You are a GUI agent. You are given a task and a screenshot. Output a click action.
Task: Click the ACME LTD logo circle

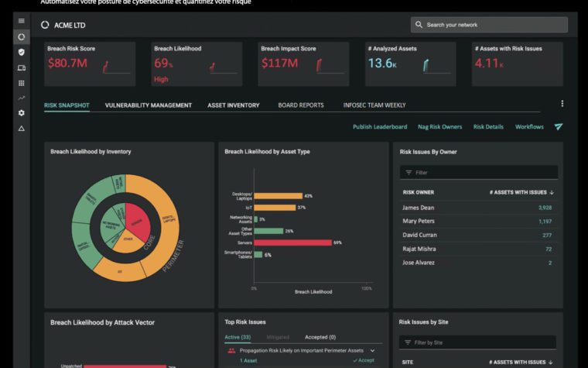[x=45, y=25]
